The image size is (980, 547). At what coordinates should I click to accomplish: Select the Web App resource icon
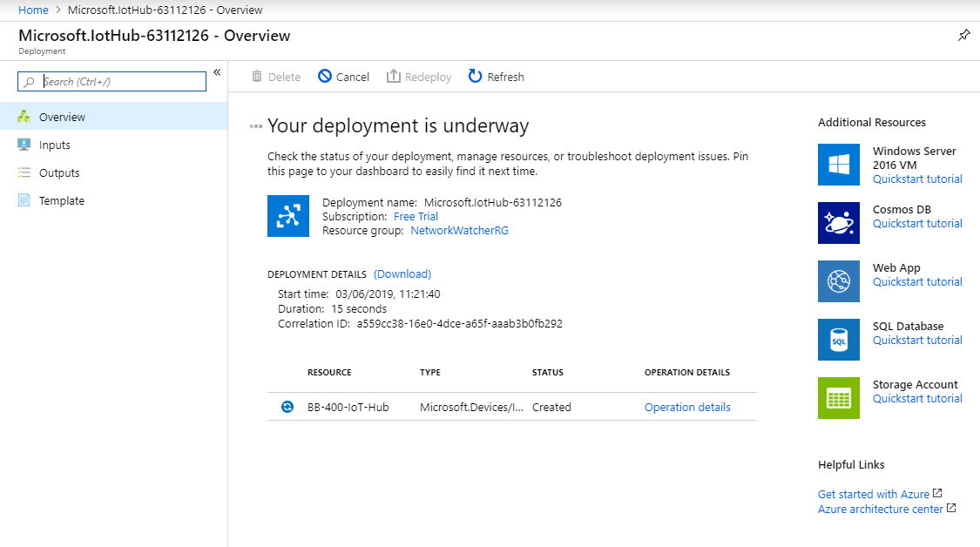pos(838,280)
